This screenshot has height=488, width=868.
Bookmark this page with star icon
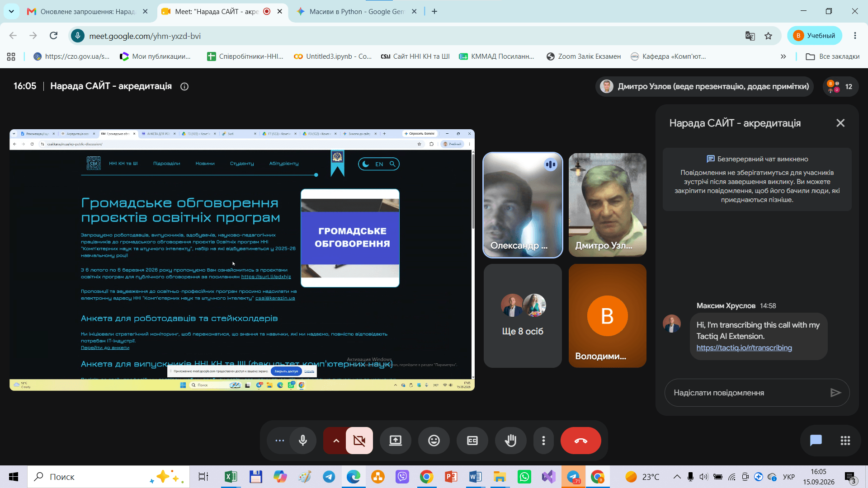click(768, 36)
